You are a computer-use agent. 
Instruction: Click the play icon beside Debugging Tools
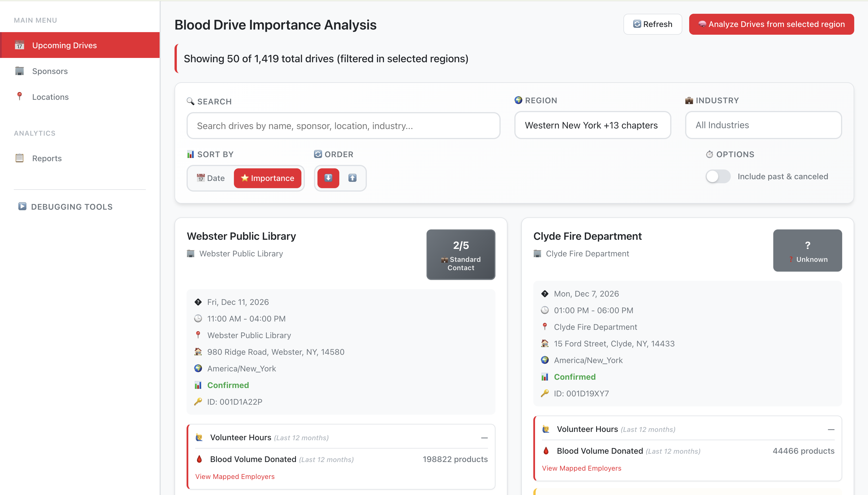22,206
